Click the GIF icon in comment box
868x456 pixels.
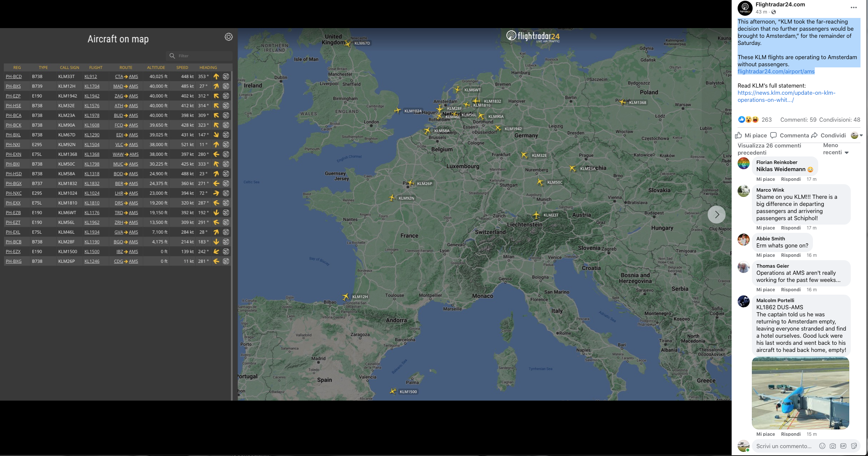pos(843,446)
